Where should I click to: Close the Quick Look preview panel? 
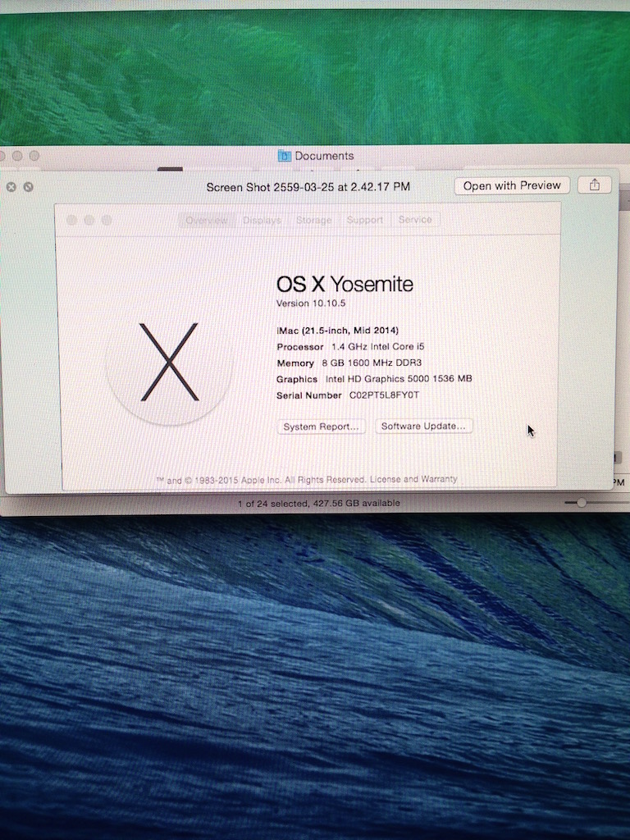tap(11, 187)
